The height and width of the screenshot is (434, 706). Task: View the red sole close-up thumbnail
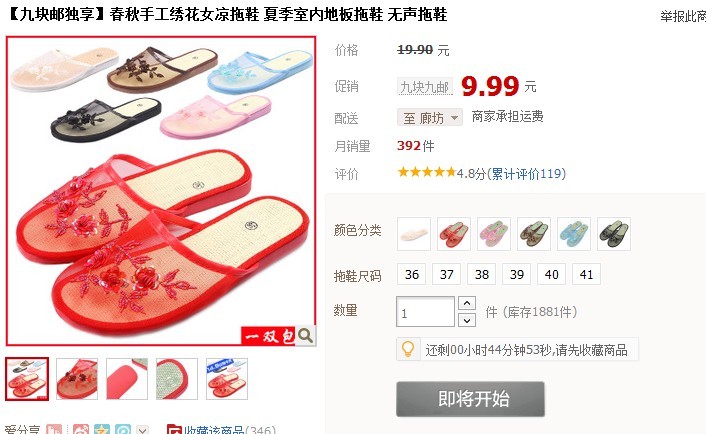click(x=127, y=379)
